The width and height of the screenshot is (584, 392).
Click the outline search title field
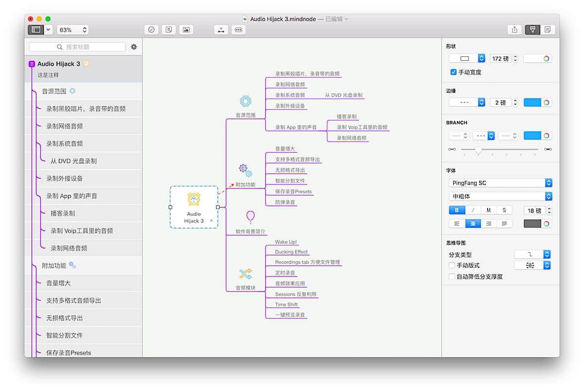pyautogui.click(x=77, y=47)
